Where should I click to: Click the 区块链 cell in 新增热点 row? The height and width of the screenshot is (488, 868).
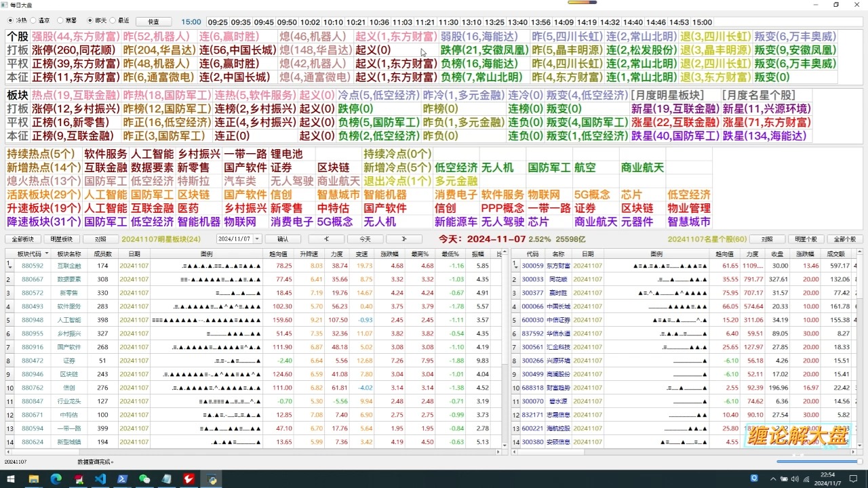click(338, 167)
